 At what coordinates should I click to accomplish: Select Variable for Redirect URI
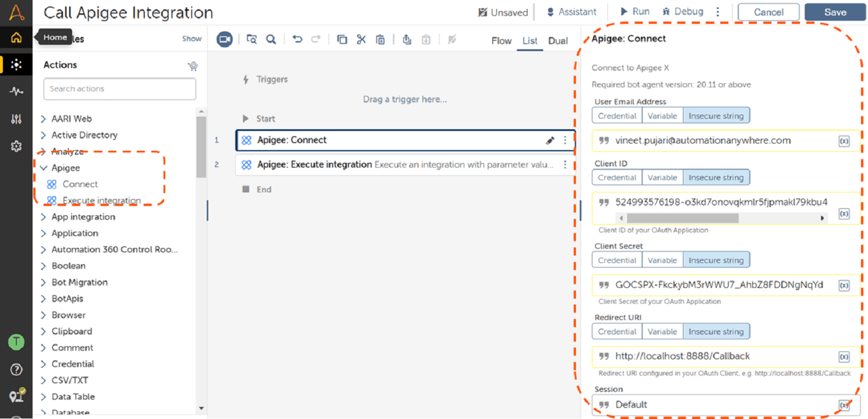(x=662, y=332)
